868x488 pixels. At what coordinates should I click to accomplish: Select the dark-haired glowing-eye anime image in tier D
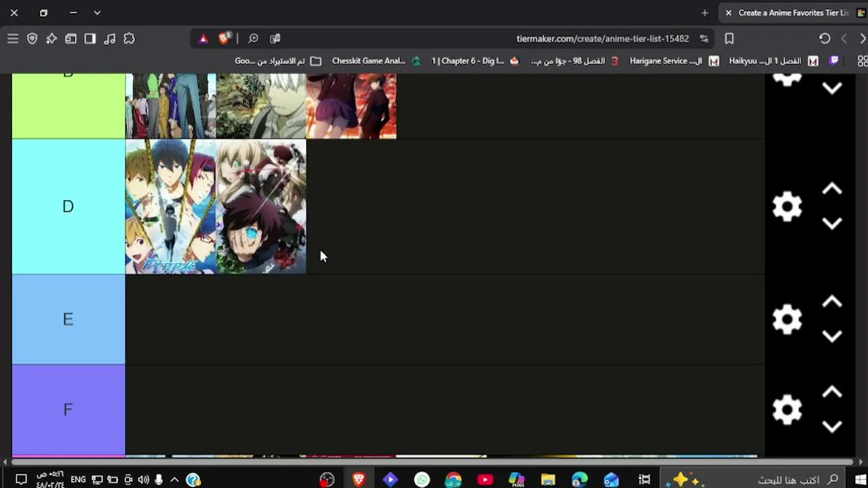click(x=261, y=207)
